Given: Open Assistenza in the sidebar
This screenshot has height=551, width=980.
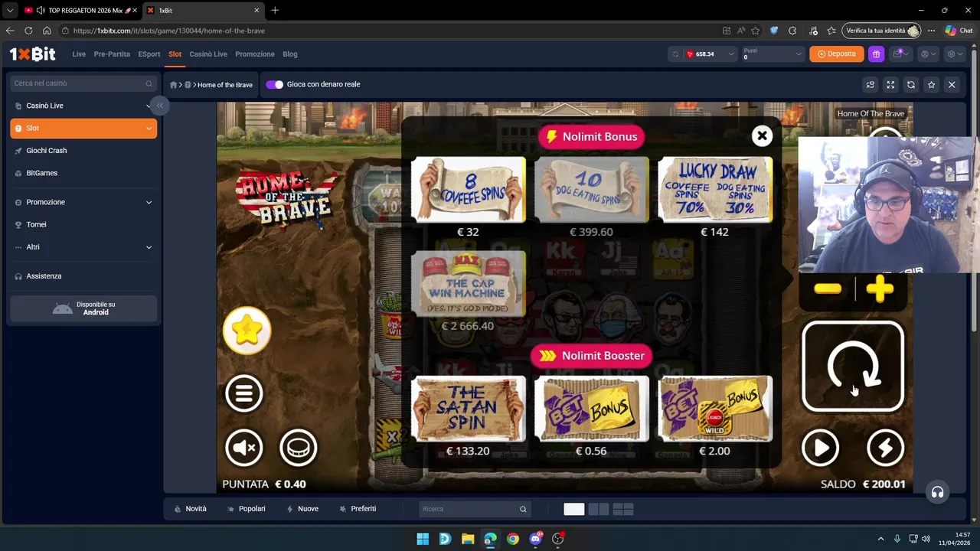Looking at the screenshot, I should pyautogui.click(x=83, y=276).
